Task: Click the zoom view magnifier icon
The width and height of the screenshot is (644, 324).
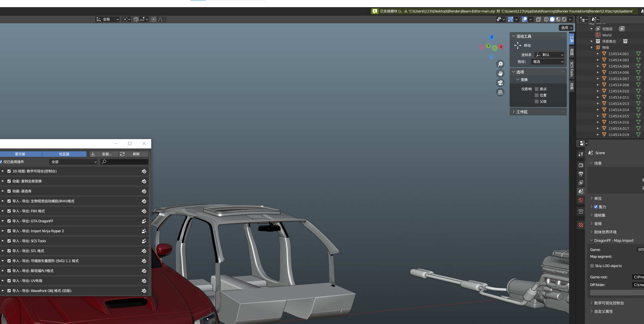Action: click(500, 64)
